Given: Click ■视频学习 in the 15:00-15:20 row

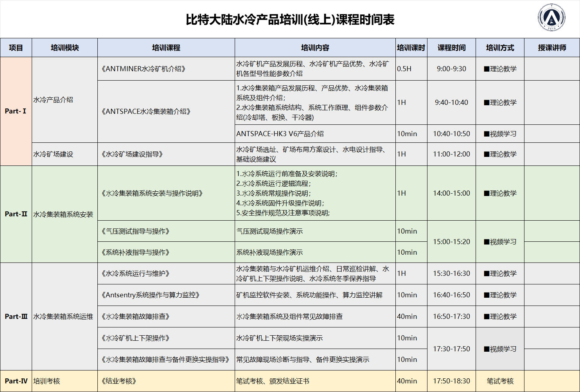Looking at the screenshot, I should pyautogui.click(x=500, y=242).
